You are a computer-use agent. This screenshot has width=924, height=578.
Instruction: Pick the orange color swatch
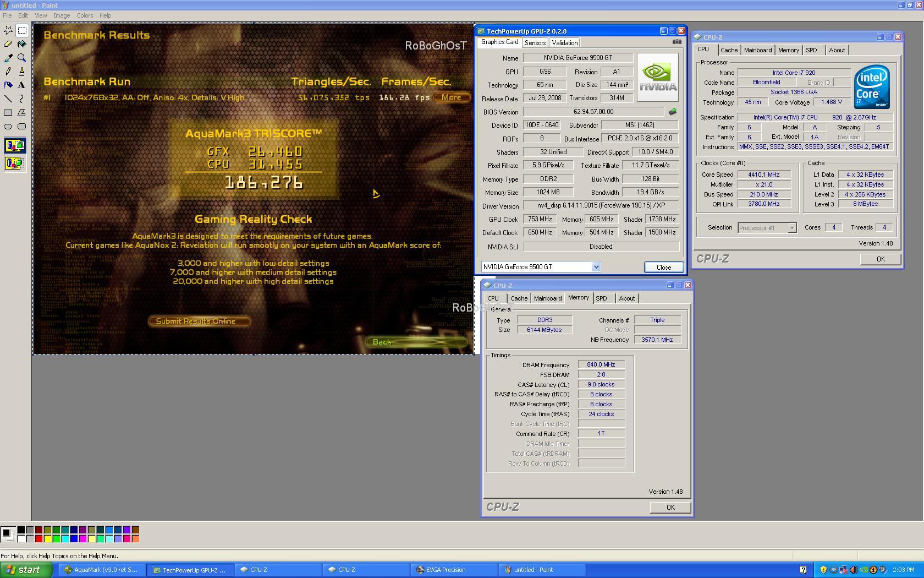(135, 539)
